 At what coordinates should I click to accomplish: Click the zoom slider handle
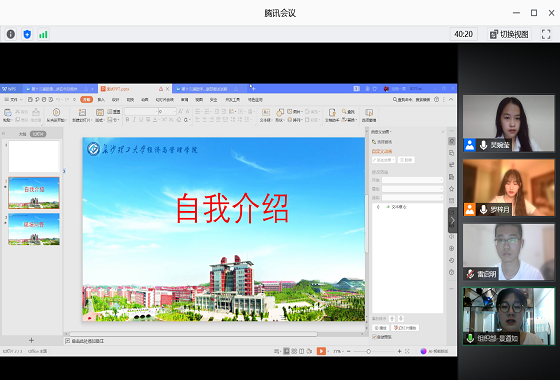[368, 351]
